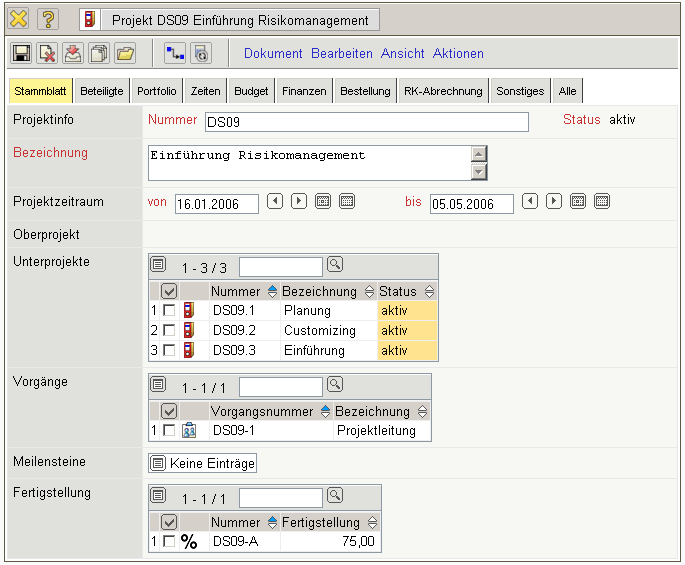685x565 pixels.
Task: Click the Save diskette icon in the toolbar
Action: point(21,54)
